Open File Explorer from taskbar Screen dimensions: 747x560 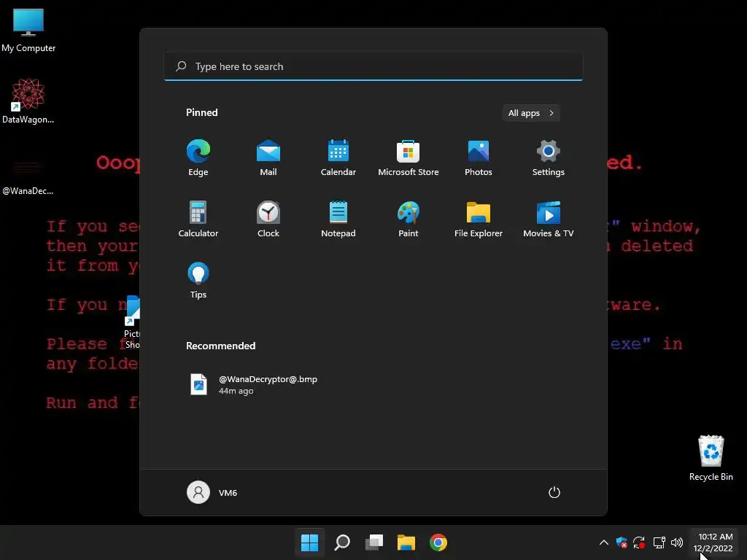coord(406,542)
